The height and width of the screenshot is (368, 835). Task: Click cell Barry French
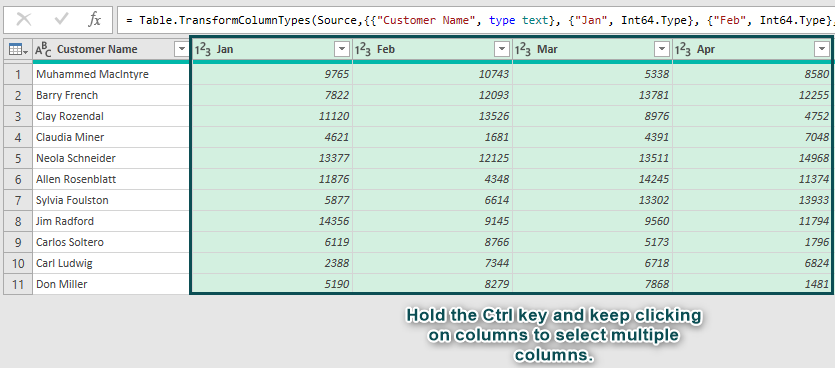[111, 95]
